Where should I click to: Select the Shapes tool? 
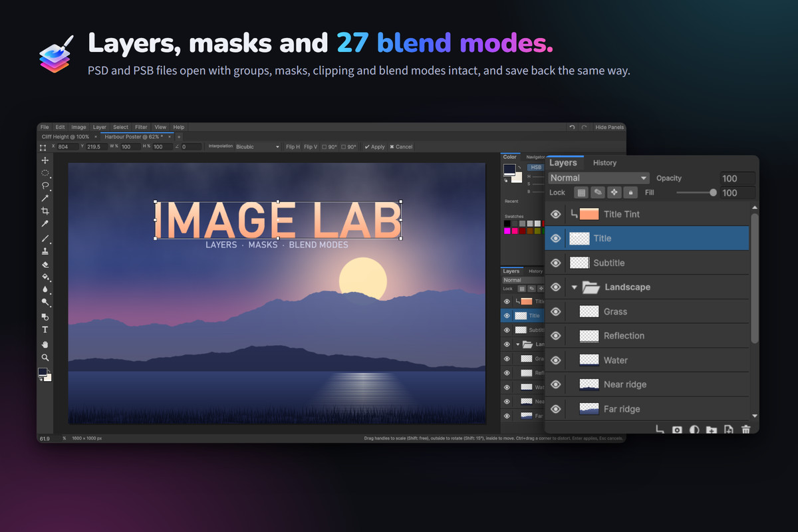[x=45, y=317]
